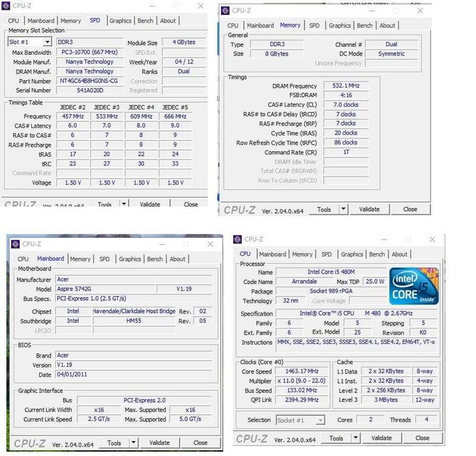Click CPU-Z app icon in Memory window title

pyautogui.click(x=225, y=10)
